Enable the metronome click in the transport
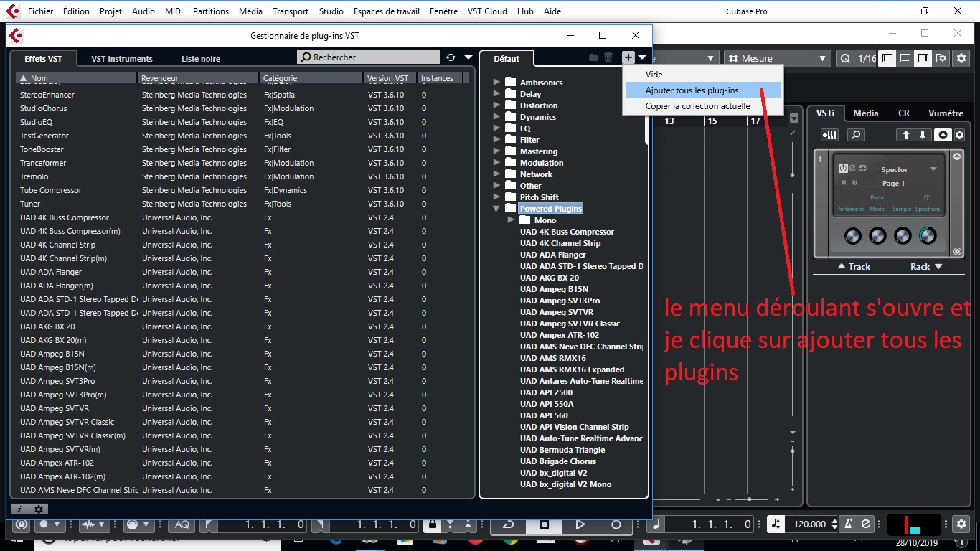 (x=848, y=524)
